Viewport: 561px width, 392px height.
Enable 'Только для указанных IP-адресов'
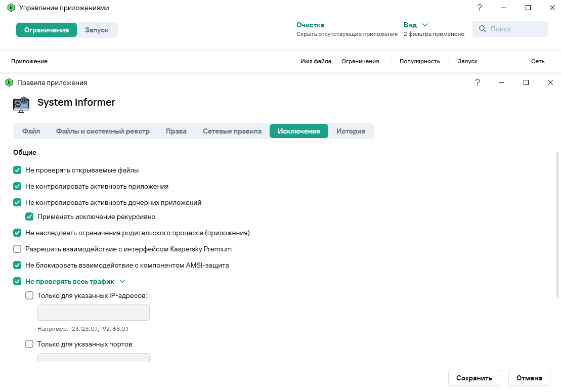[x=29, y=295]
